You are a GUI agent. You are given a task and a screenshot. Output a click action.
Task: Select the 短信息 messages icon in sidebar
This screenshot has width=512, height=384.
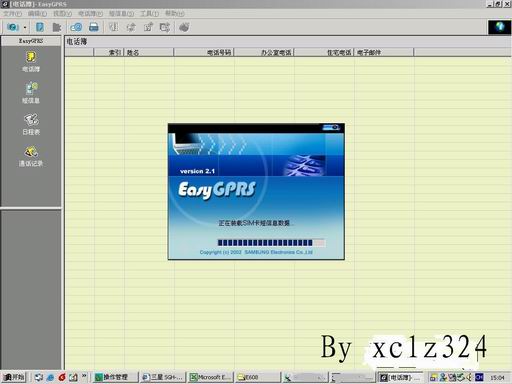point(31,93)
